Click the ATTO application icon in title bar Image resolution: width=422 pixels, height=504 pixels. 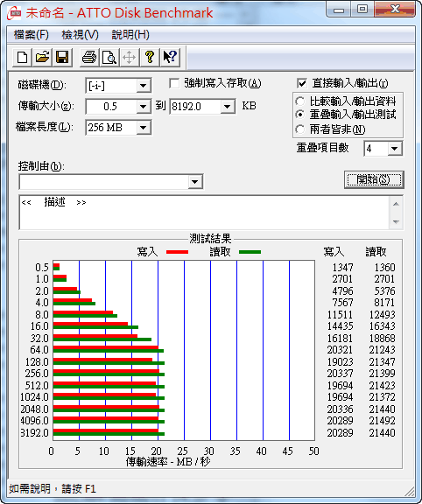[14, 13]
